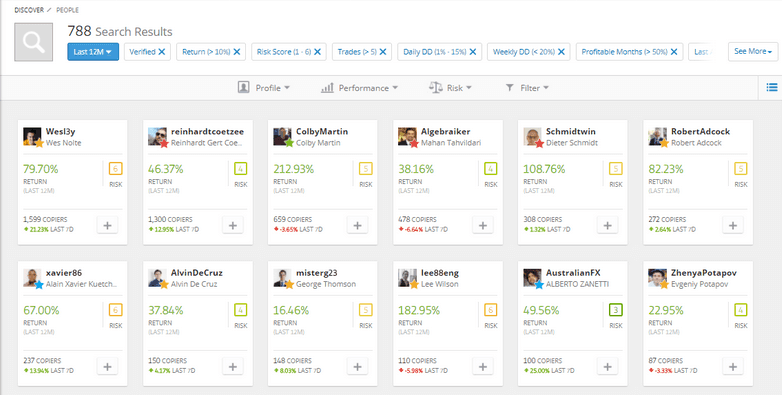Expand the See More filters dropdown

[753, 51]
